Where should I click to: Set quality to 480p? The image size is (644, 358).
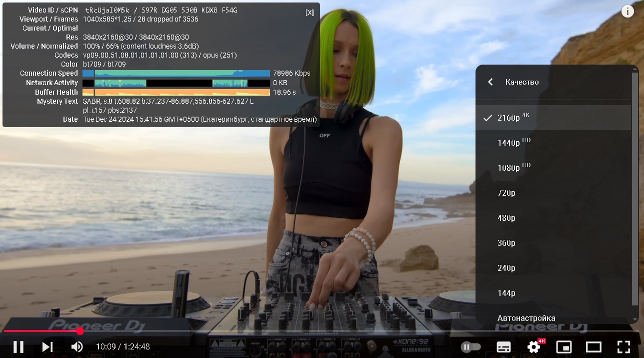pos(553,218)
